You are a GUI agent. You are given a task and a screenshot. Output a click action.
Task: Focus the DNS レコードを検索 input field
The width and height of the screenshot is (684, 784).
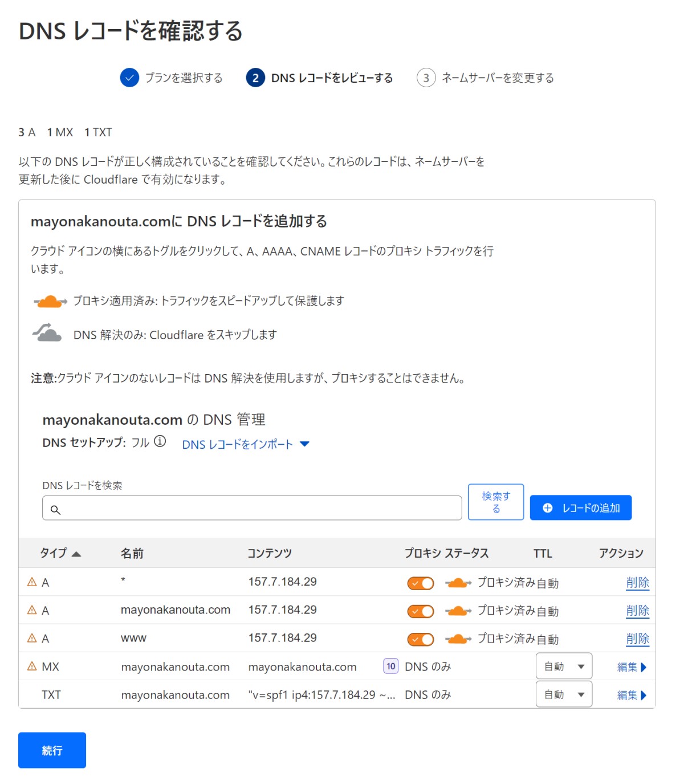(x=252, y=508)
